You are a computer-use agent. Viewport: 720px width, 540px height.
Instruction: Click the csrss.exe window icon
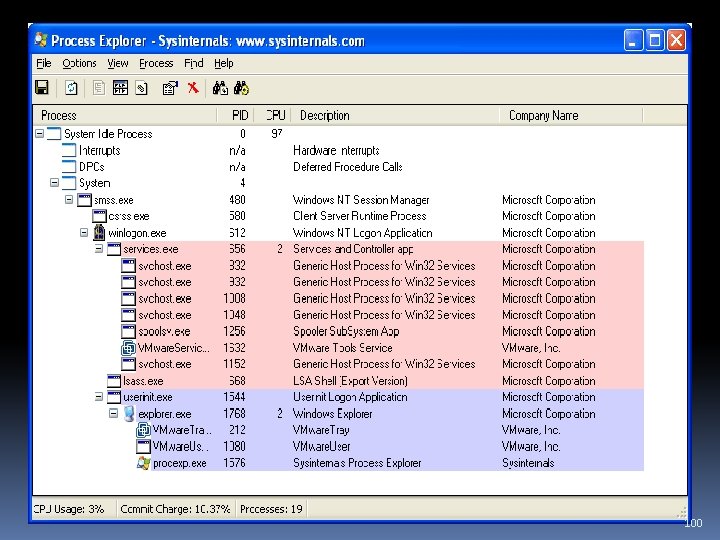99,216
